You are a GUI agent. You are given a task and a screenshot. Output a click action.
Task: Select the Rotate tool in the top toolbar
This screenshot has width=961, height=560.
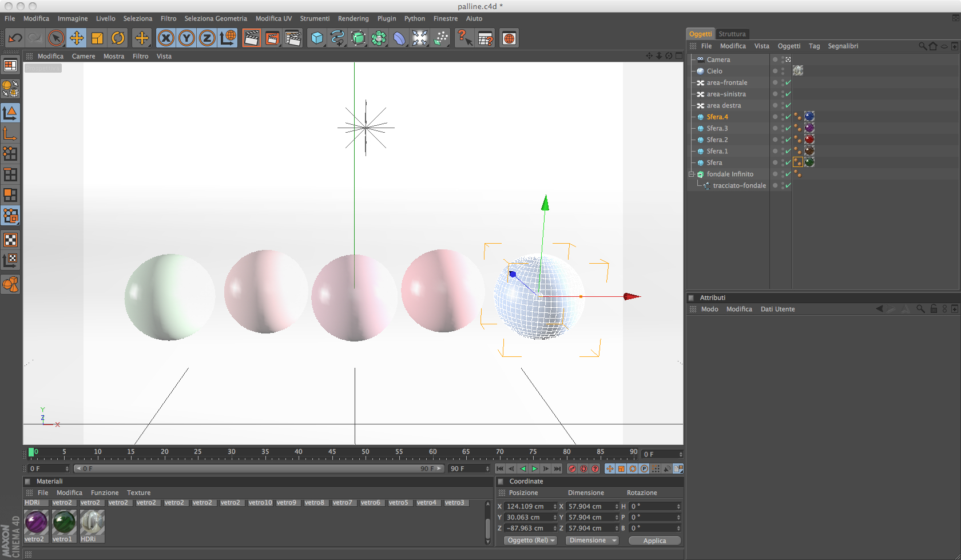pyautogui.click(x=118, y=38)
